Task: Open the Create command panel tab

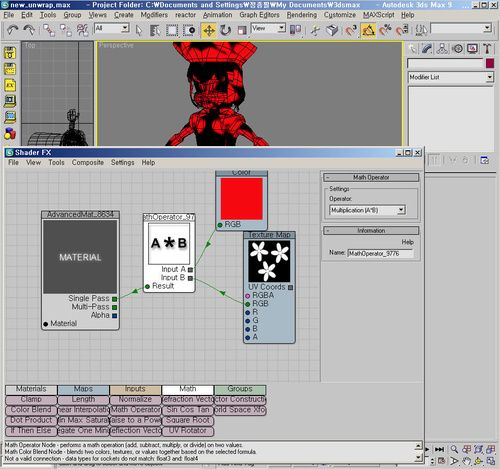Action: tap(413, 49)
